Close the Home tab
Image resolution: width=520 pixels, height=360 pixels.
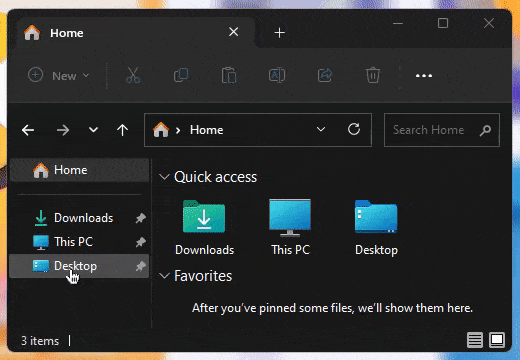coord(234,32)
